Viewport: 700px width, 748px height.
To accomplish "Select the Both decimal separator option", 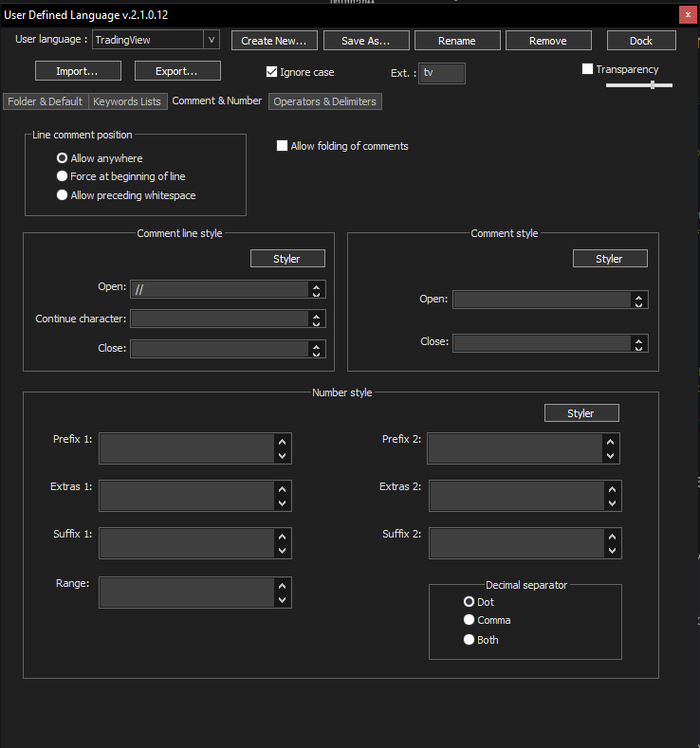I will tap(470, 639).
